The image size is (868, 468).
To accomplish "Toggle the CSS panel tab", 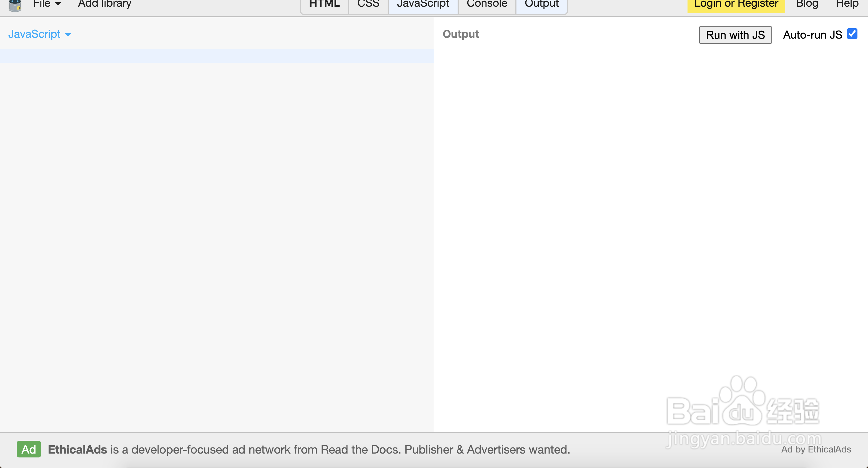I will pyautogui.click(x=368, y=4).
